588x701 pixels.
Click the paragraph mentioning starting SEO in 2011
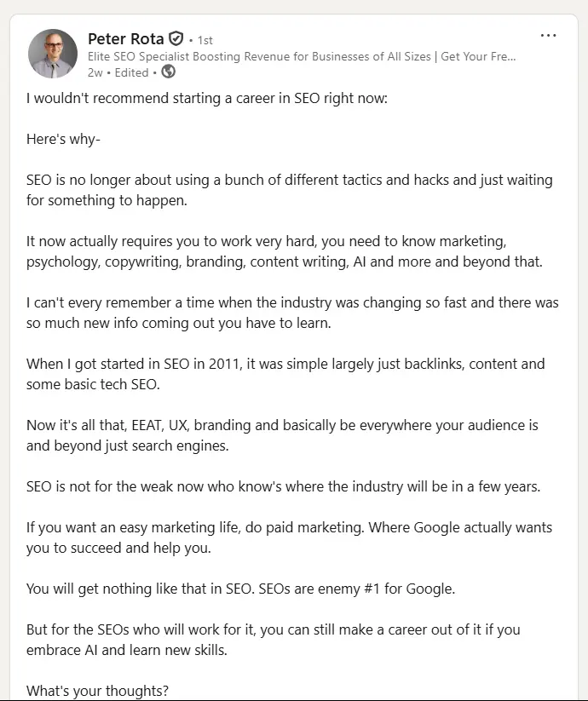[285, 374]
